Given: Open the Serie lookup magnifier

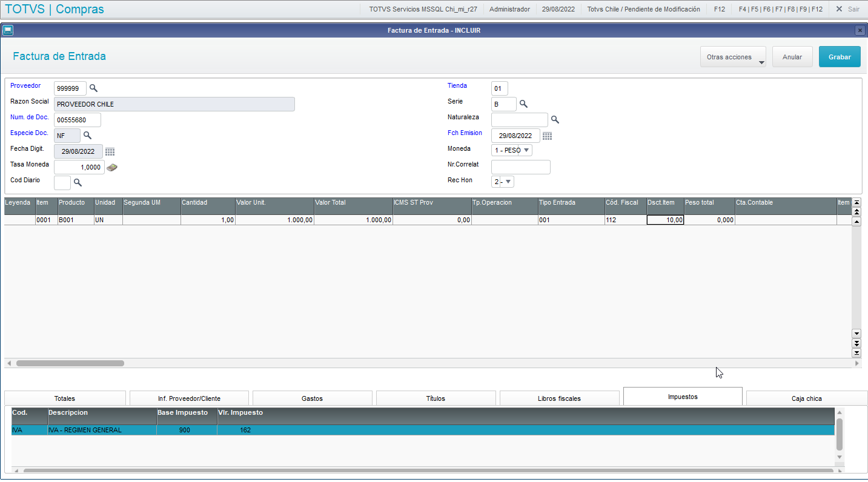Looking at the screenshot, I should pos(522,104).
